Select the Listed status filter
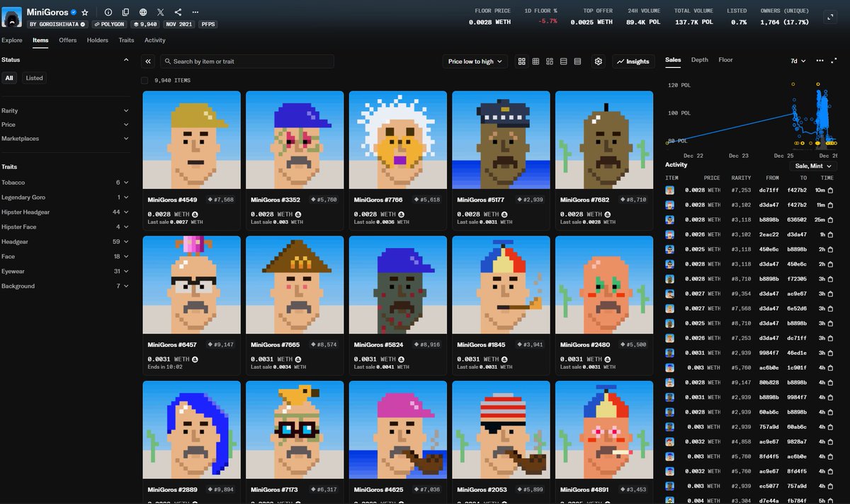This screenshot has width=850, height=504. point(34,78)
